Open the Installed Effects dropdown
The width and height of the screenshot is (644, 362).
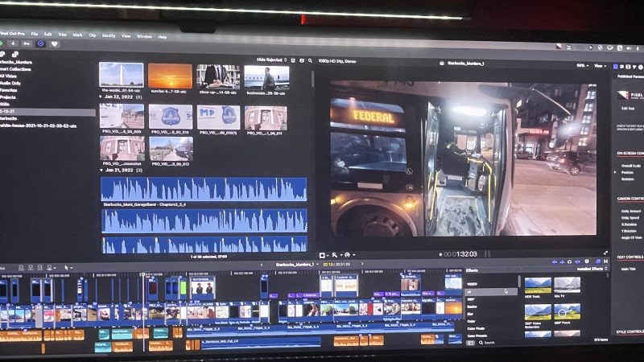coord(592,269)
